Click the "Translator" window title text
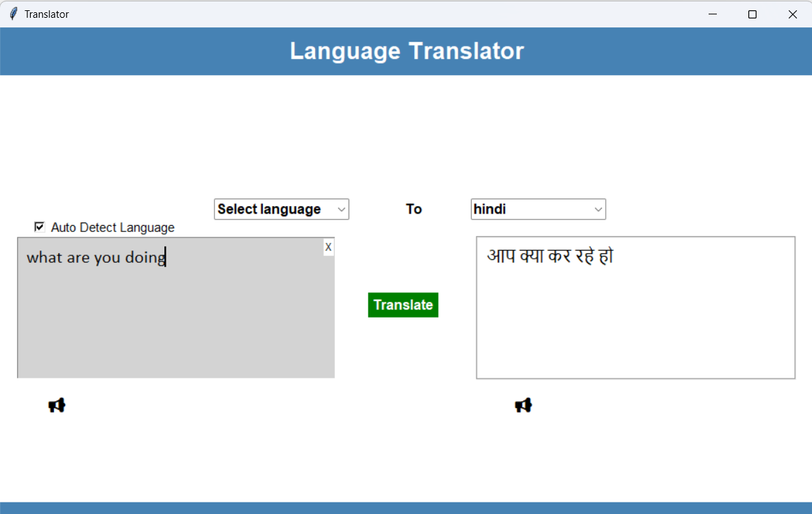Image resolution: width=812 pixels, height=514 pixels. [x=47, y=14]
